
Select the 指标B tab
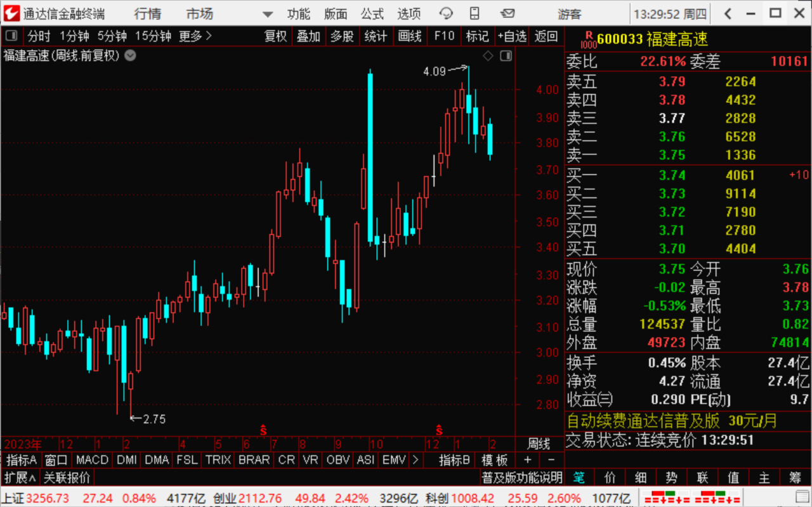pyautogui.click(x=455, y=459)
